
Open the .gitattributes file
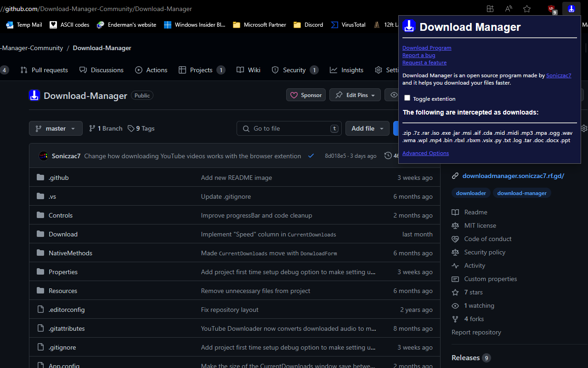(67, 328)
